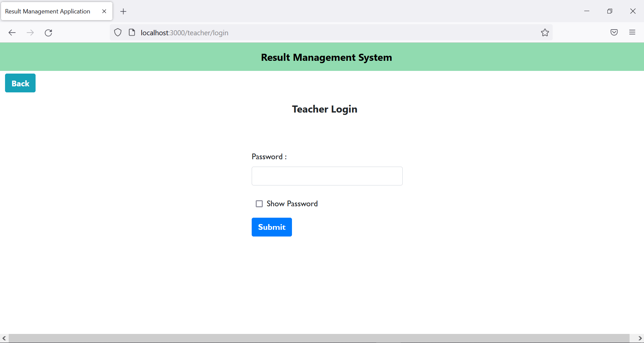Click inside the Password input field
The height and width of the screenshot is (343, 644).
[327, 176]
